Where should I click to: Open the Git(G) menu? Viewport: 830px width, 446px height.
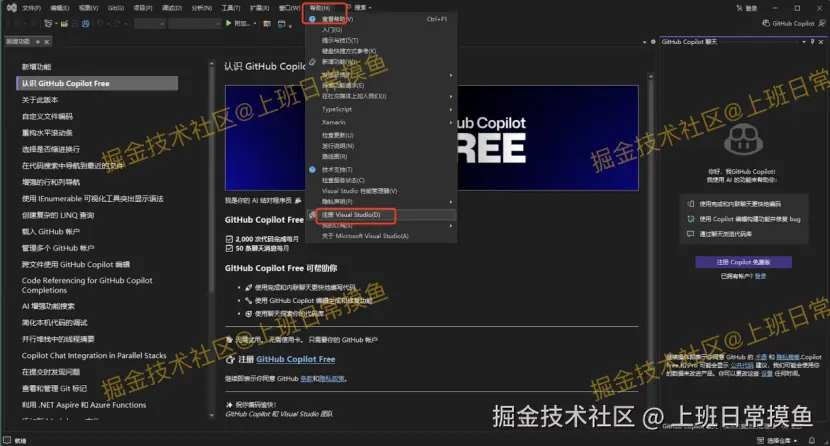point(115,8)
